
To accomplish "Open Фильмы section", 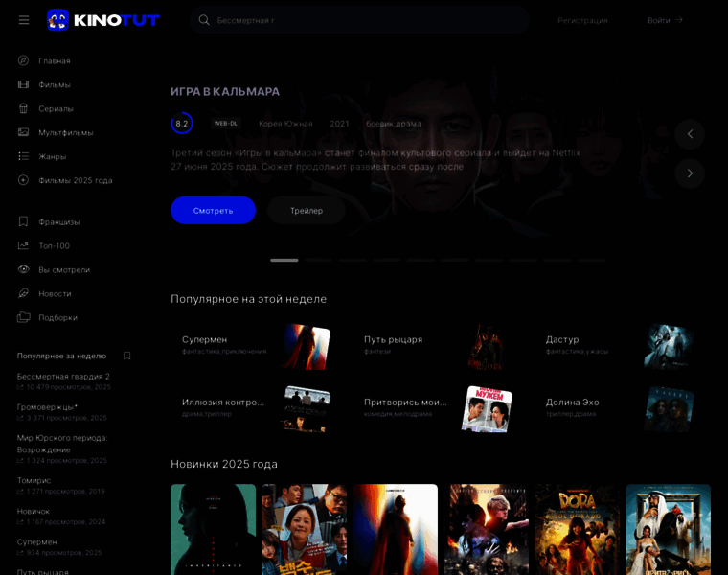I will pyautogui.click(x=55, y=85).
